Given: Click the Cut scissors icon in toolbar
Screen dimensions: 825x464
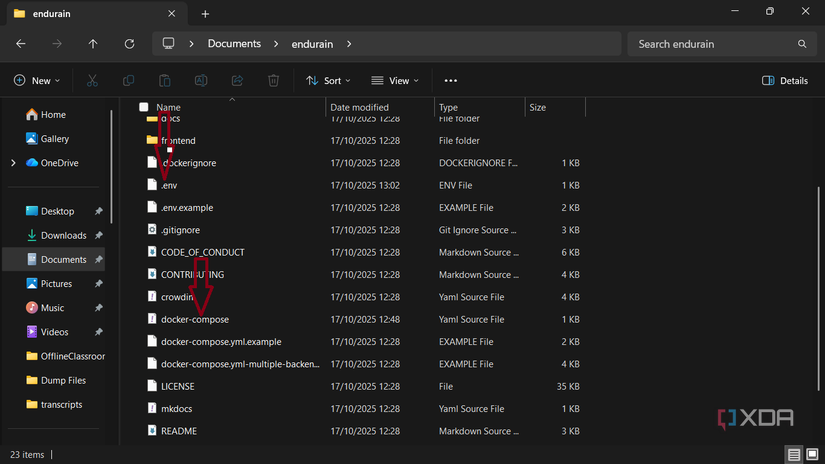Looking at the screenshot, I should pyautogui.click(x=92, y=80).
